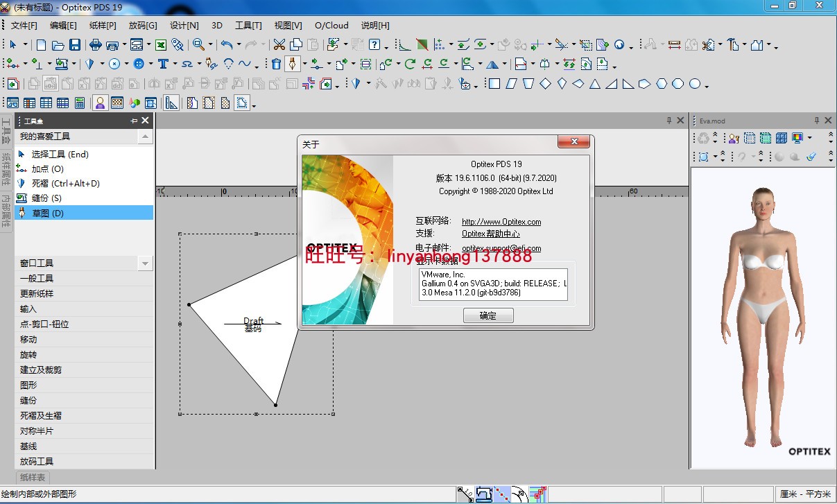The width and height of the screenshot is (837, 504).
Task: Open the zoom tool dropdown arrow
Action: 211,43
